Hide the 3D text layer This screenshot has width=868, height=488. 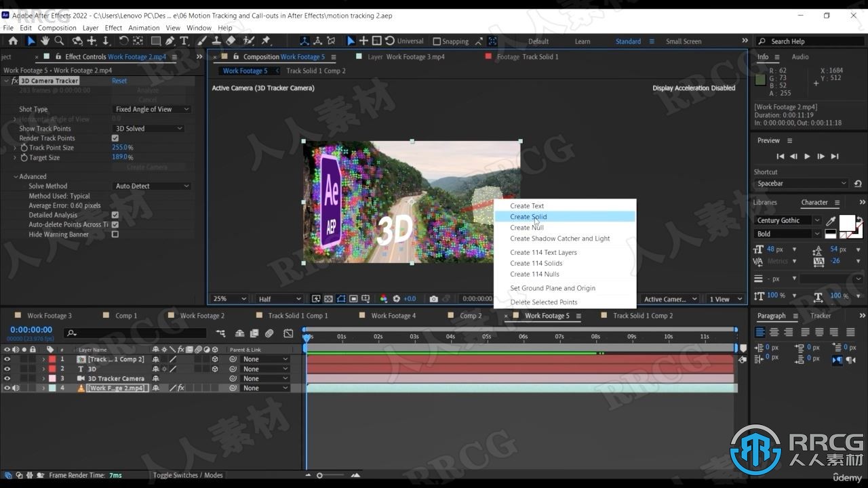click(7, 369)
